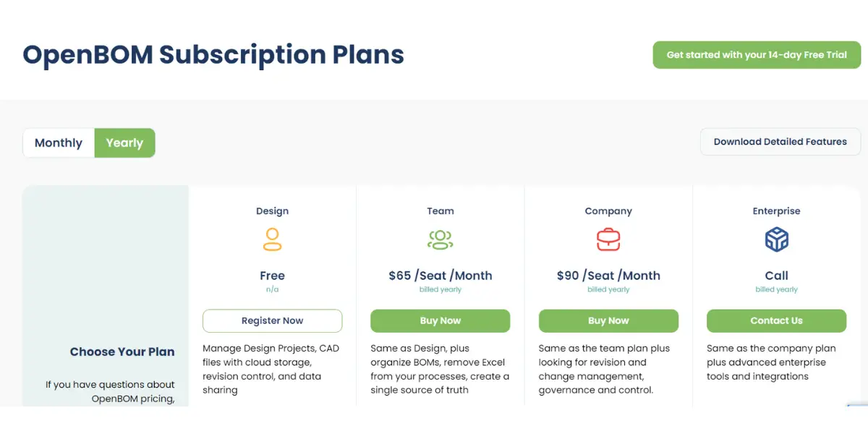Screen dimensions: 868x434
Task: Buy the Team plan now
Action: coord(441,321)
